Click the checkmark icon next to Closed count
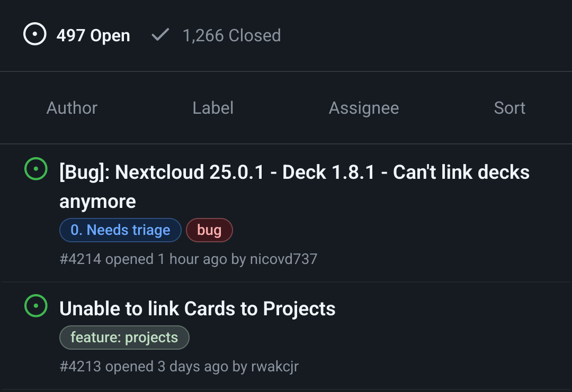This screenshot has width=572, height=392. click(159, 35)
